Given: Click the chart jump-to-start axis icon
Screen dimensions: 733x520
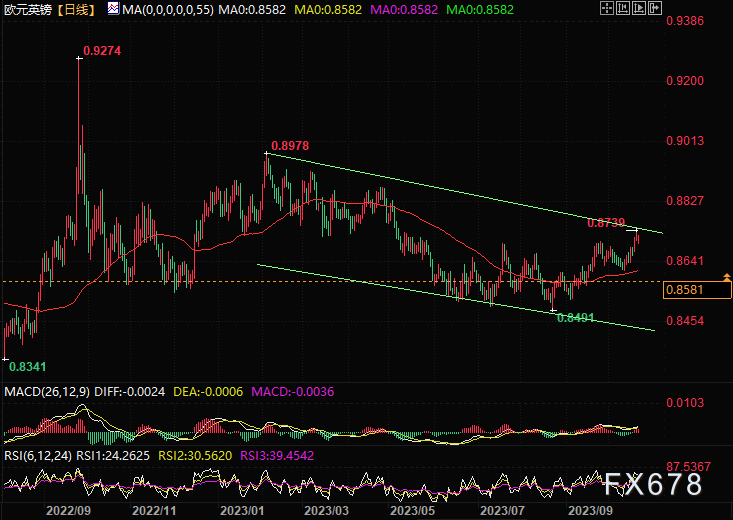Looking at the screenshot, I should point(623,8).
